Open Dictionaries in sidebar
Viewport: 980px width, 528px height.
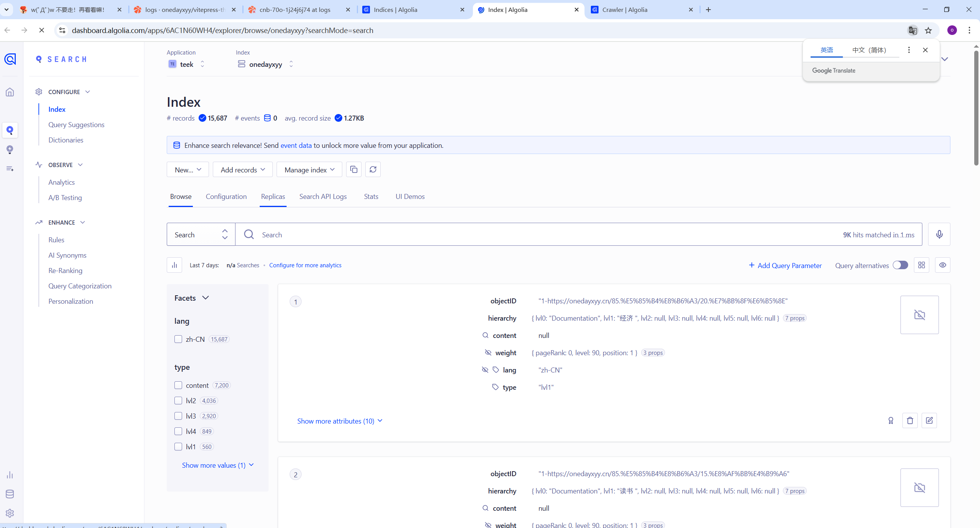pyautogui.click(x=66, y=140)
